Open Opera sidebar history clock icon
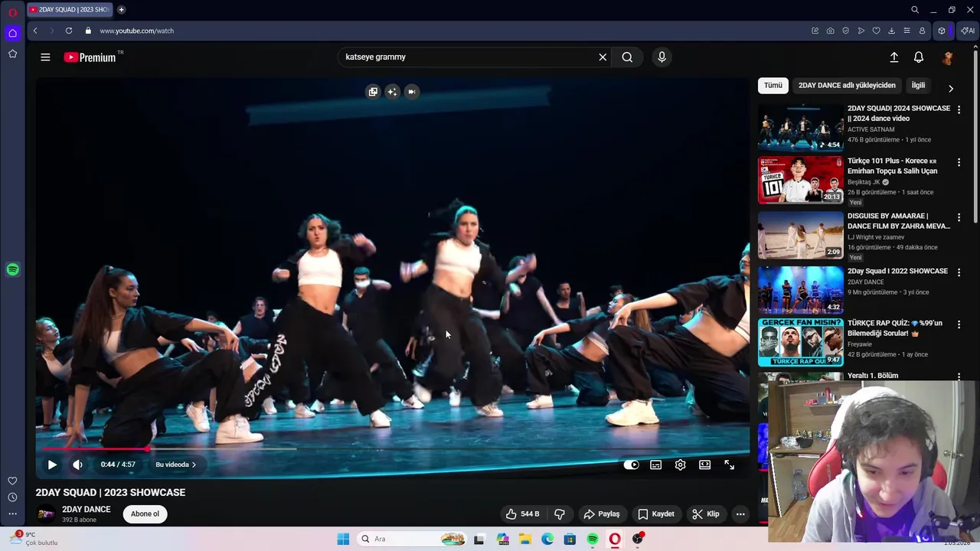The image size is (980, 551). click(x=12, y=497)
